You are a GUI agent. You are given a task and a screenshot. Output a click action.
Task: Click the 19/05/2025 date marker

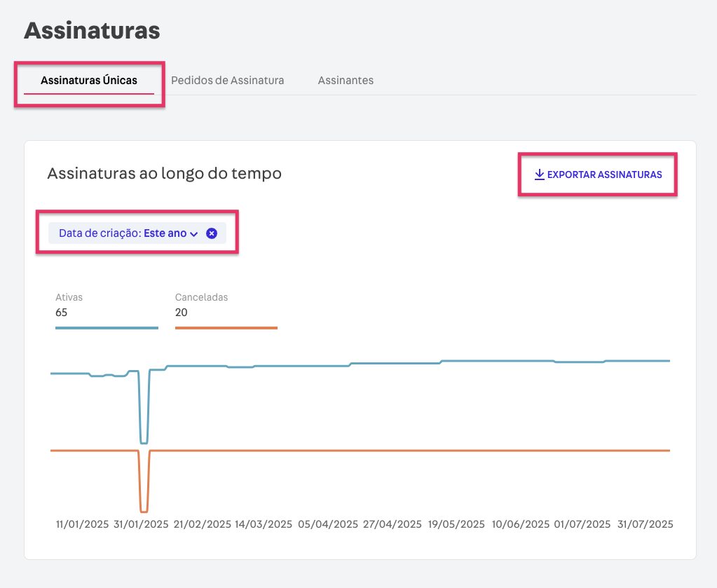point(456,524)
